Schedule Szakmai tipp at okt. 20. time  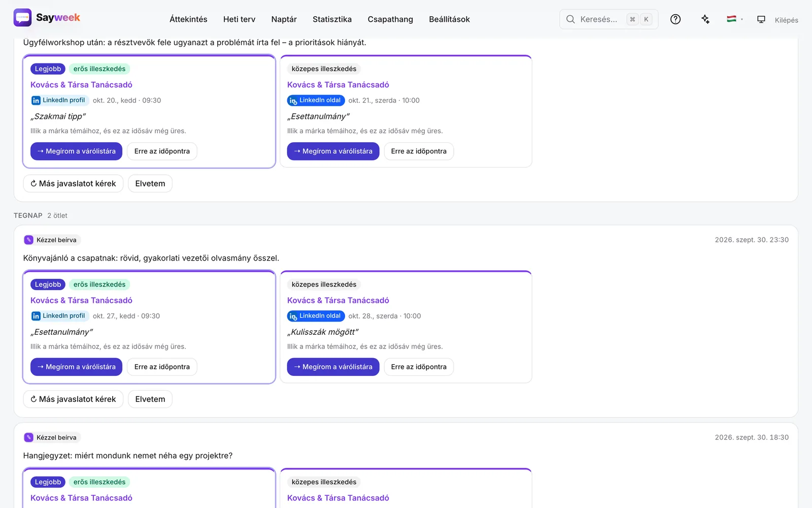[162, 151]
